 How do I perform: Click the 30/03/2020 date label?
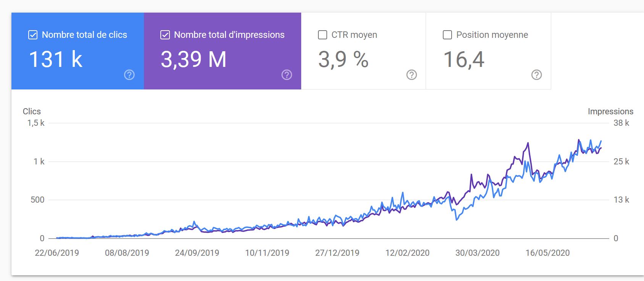(477, 253)
